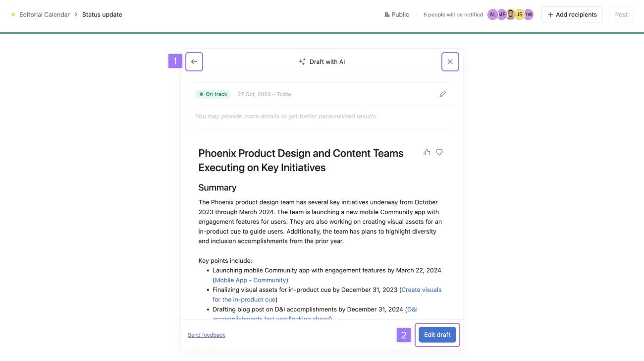The image size is (644, 361).
Task: Open the Create visuals in-product cue link
Action: (421, 290)
